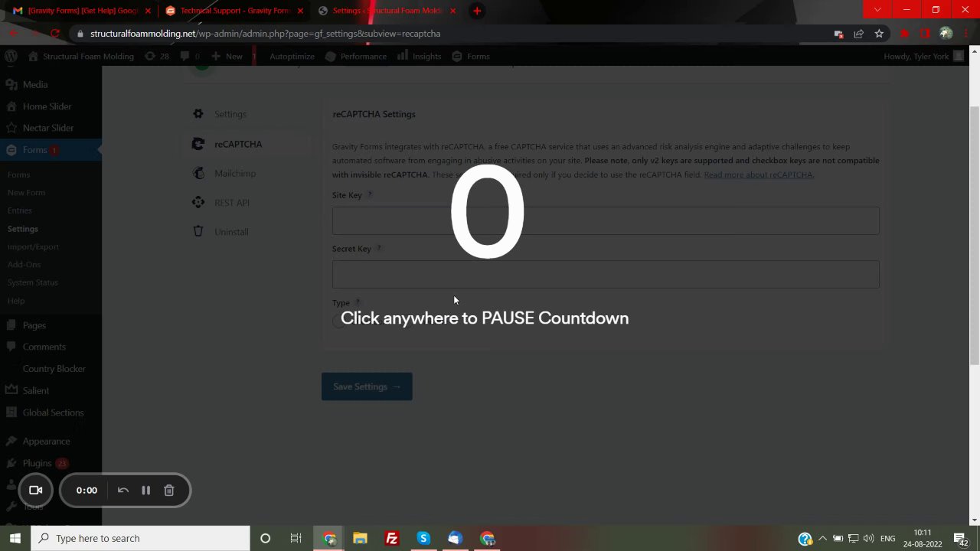This screenshot has width=980, height=551.
Task: Click the Windows taskbar search box
Action: pyautogui.click(x=141, y=538)
